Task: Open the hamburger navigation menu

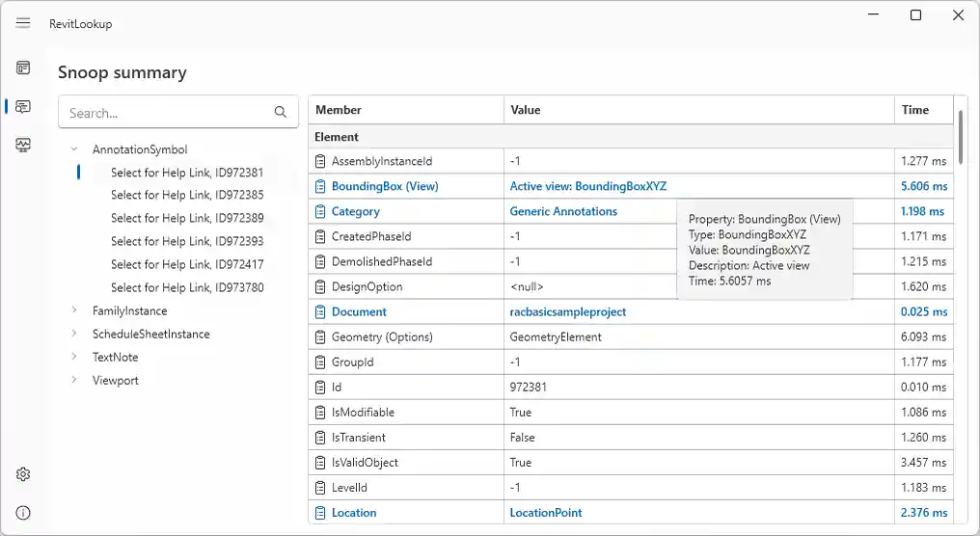Action: [x=23, y=23]
